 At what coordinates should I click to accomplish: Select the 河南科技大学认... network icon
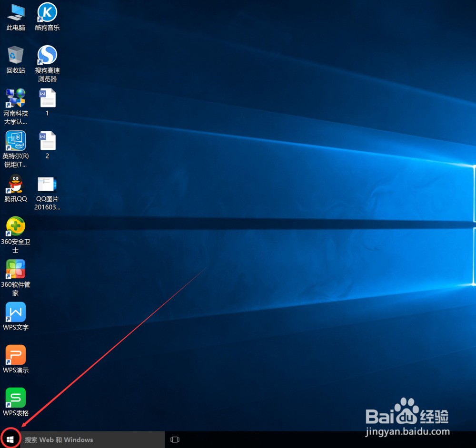coord(16,98)
